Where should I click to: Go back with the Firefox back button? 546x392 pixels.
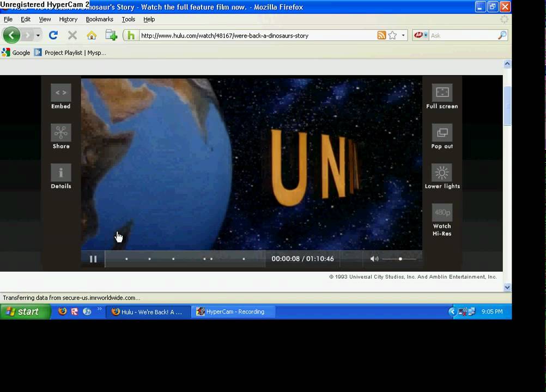point(11,35)
